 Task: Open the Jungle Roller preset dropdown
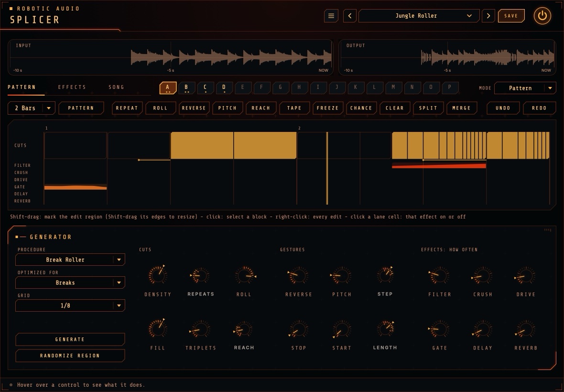click(419, 16)
